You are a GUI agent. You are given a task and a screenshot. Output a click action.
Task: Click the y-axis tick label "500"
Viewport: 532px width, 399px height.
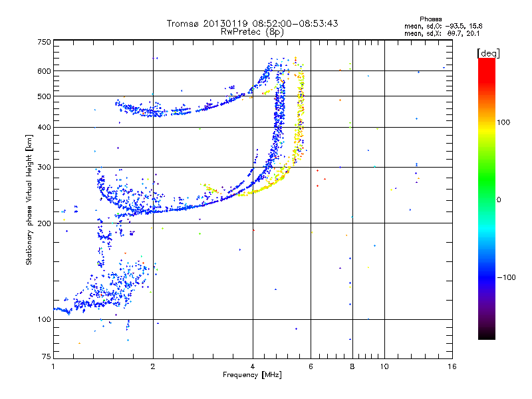tap(44, 96)
